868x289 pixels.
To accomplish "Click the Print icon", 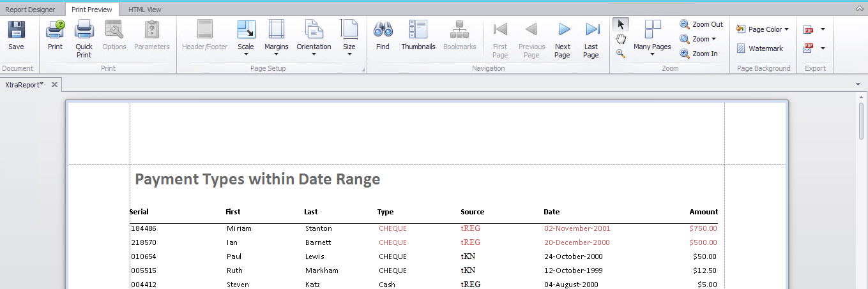I will pos(55,36).
